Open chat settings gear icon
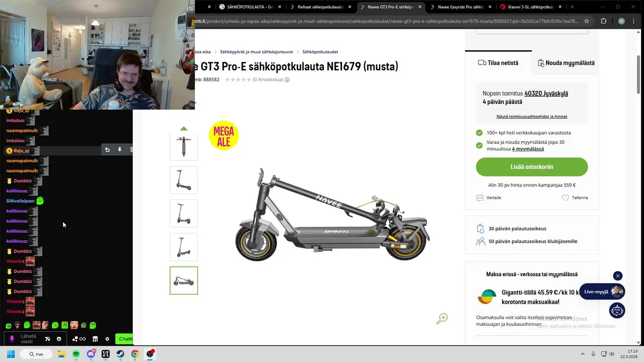Screen dimensions: 644x362 pyautogui.click(x=107, y=339)
